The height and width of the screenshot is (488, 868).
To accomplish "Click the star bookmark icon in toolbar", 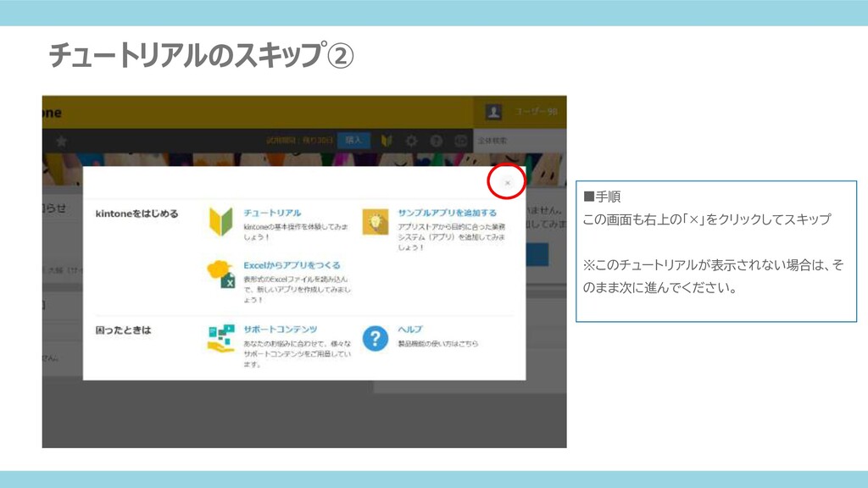I will [61, 141].
